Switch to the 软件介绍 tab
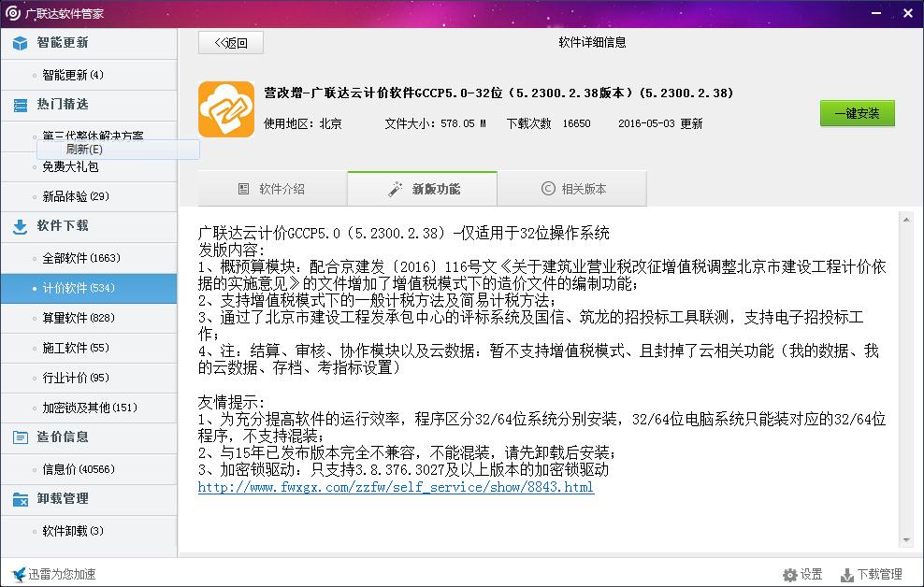This screenshot has width=924, height=587. pyautogui.click(x=272, y=189)
